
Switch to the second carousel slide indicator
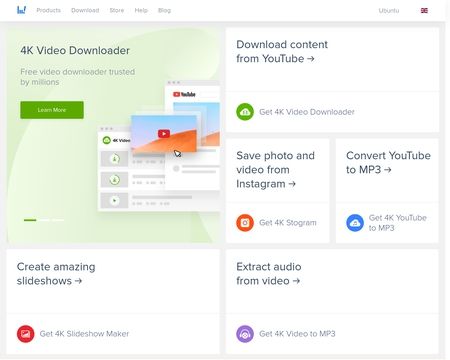tap(44, 220)
